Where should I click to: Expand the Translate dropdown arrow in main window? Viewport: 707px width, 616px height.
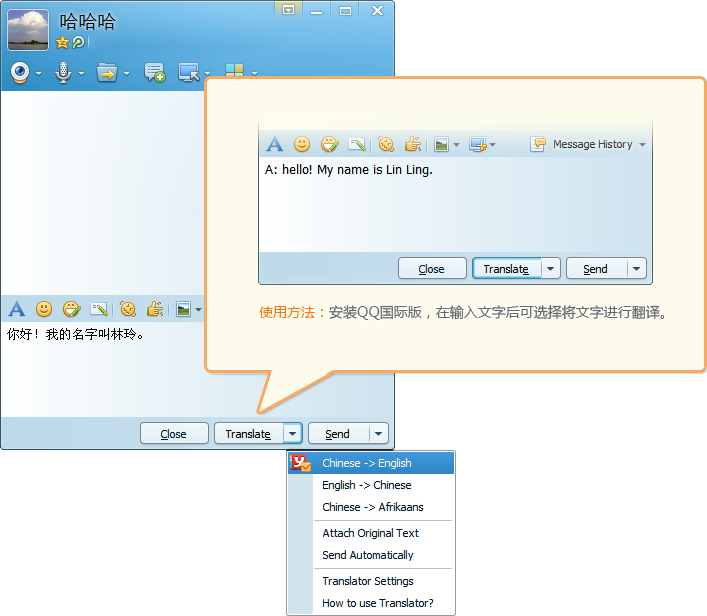[x=291, y=434]
